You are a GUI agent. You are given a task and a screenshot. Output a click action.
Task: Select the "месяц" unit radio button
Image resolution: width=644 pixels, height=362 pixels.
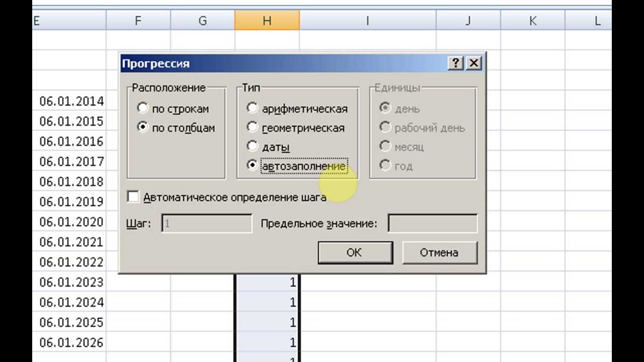385,146
